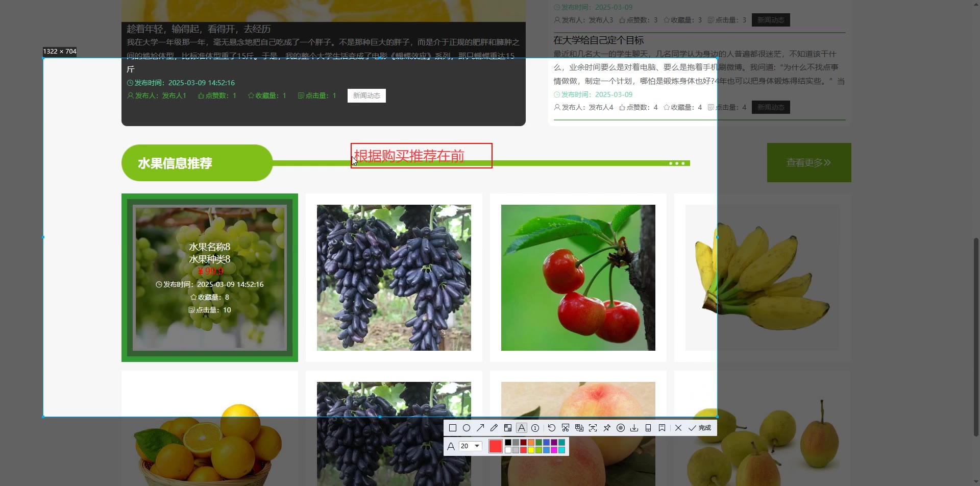The width and height of the screenshot is (980, 486).
Task: Select the numbered step marker tool
Action: click(x=535, y=428)
